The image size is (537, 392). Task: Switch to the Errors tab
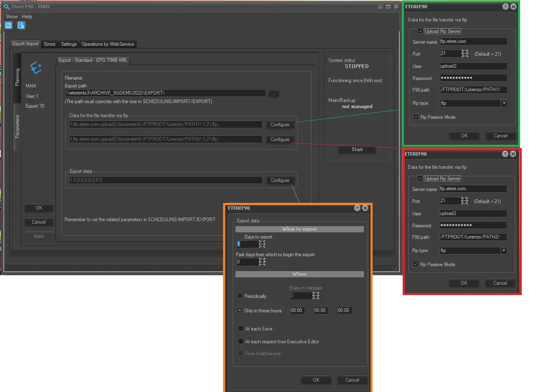tap(50, 44)
